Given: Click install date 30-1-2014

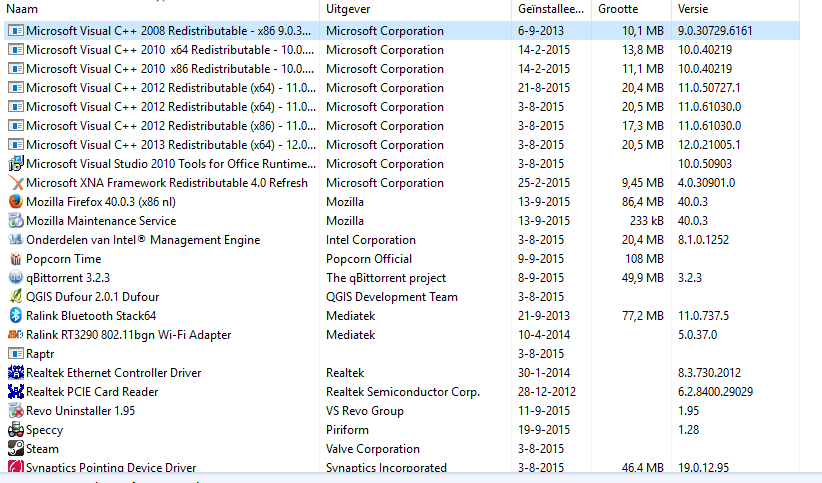Looking at the screenshot, I should pos(544,373).
